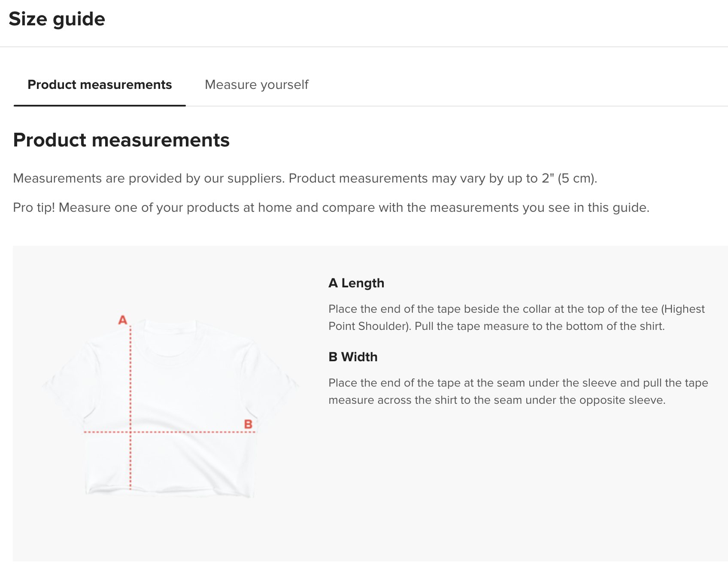Click where the dotted A and B lines cross
728x573 pixels.
point(130,432)
